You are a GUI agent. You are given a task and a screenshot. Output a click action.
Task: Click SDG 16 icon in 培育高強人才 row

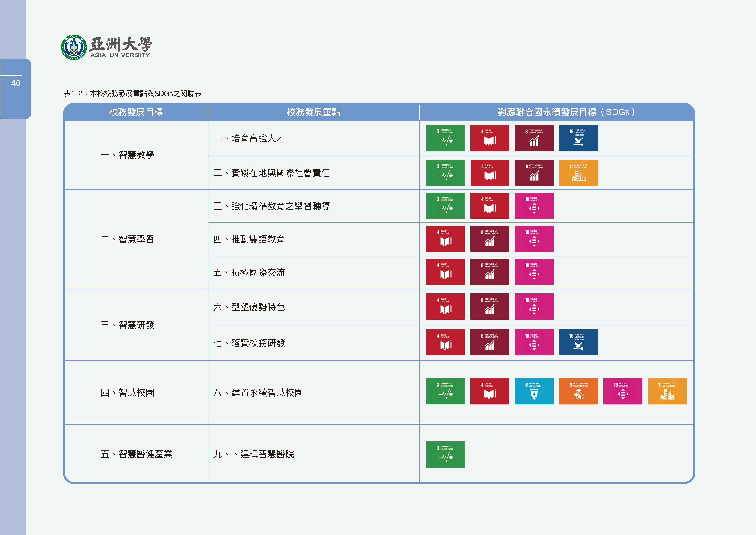click(x=578, y=138)
